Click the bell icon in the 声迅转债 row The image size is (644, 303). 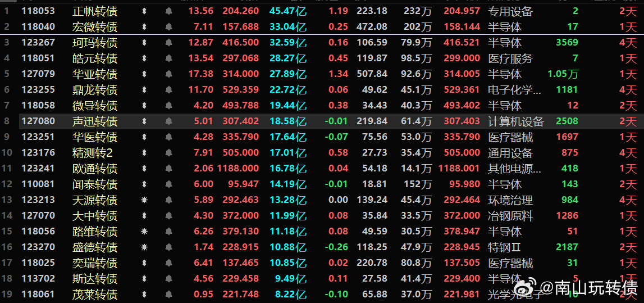tap(168, 121)
